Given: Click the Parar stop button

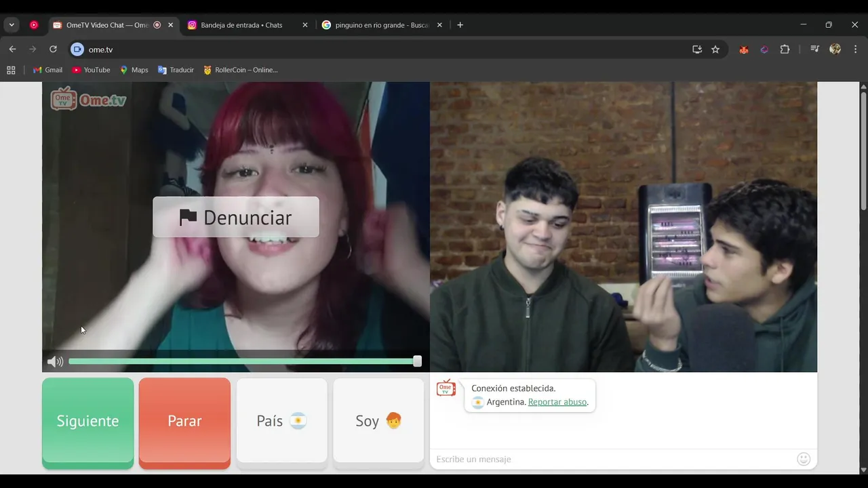Looking at the screenshot, I should (184, 423).
